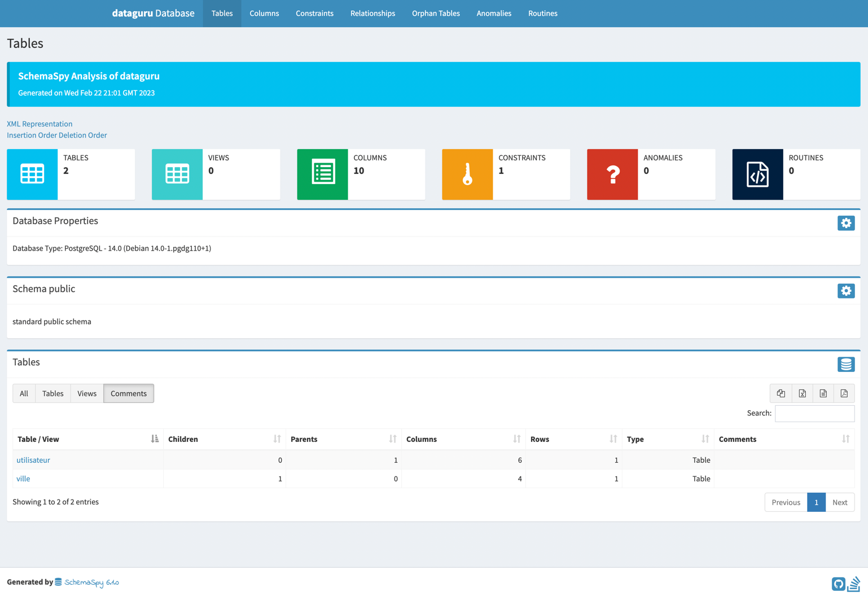Open the Tables tab in the navbar
868x596 pixels.
(x=222, y=14)
